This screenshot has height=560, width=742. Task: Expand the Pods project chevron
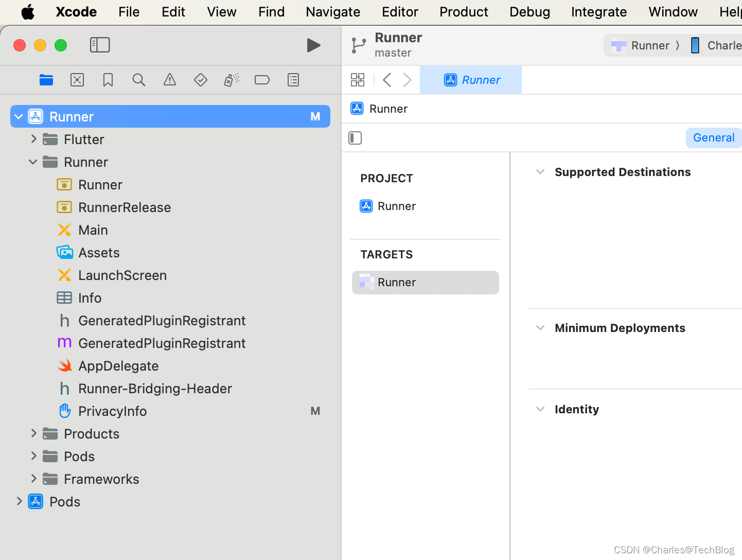click(19, 501)
